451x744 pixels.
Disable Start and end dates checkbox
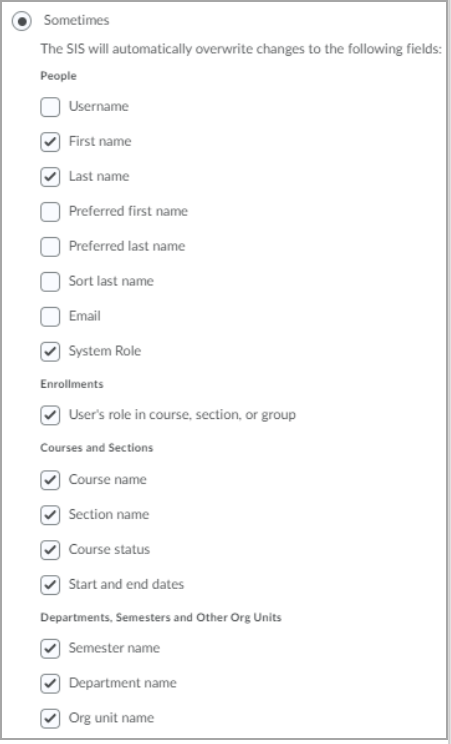(x=50, y=585)
